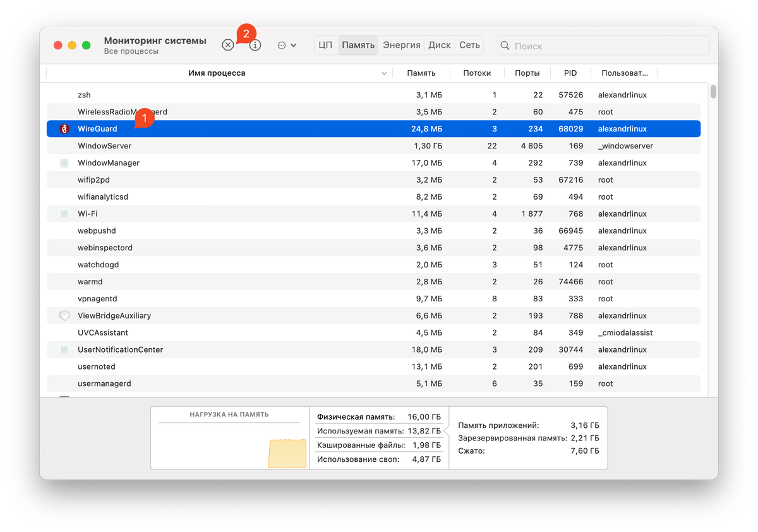Screen dimensions: 758x532
Task: Sort by Потоки column header
Action: [x=477, y=73]
